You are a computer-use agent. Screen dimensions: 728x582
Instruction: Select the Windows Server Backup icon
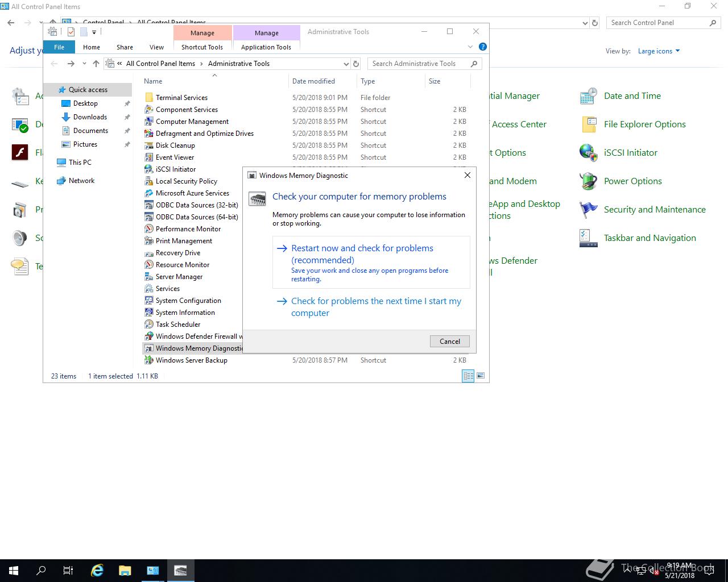[x=149, y=360]
